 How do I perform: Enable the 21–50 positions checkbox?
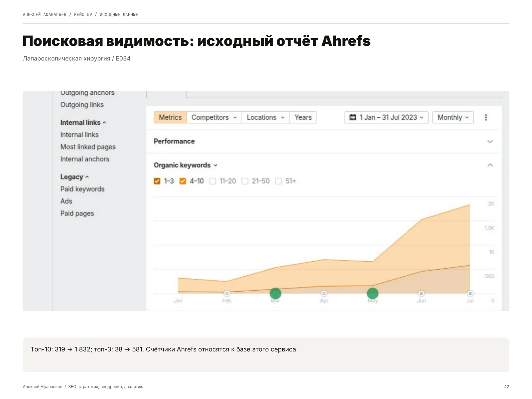coord(245,181)
